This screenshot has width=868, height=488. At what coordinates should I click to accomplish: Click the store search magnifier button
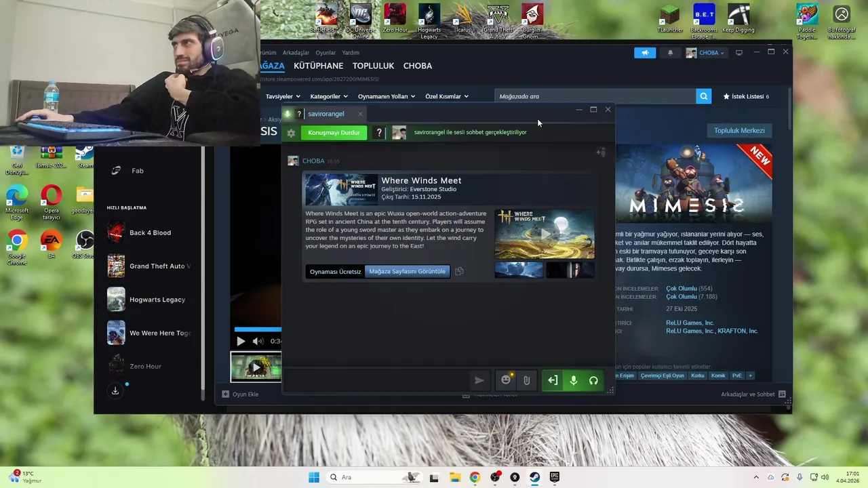704,96
